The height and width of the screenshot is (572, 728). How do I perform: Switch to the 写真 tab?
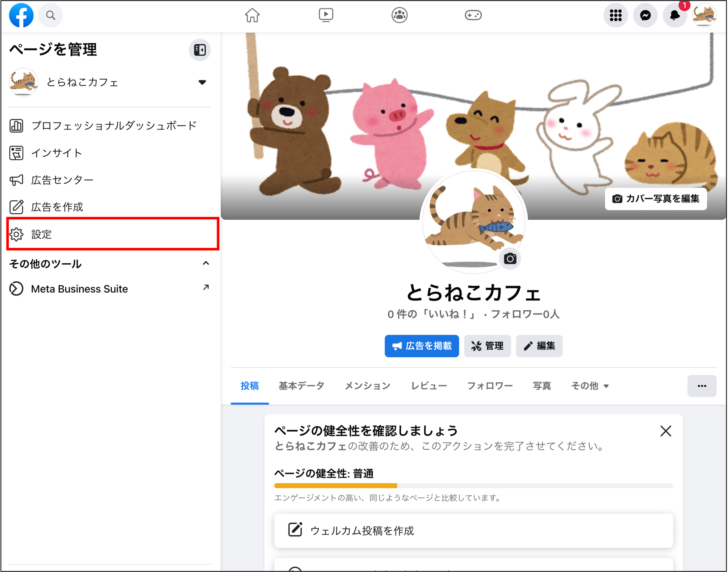542,386
